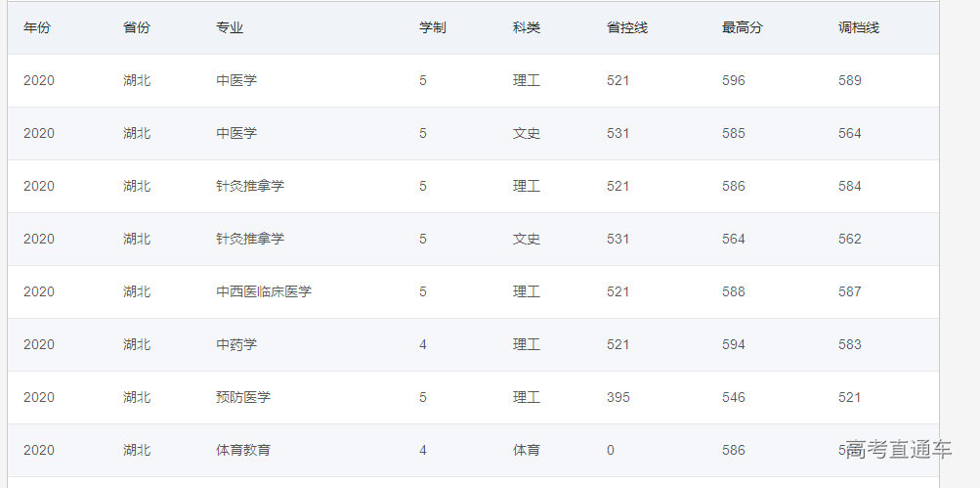Select the 学制 column header

point(433,28)
